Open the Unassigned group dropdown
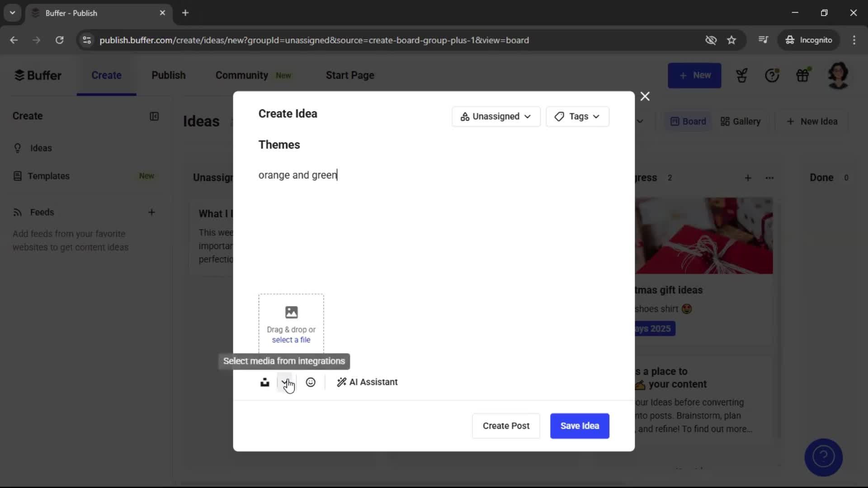868x488 pixels. click(x=496, y=117)
